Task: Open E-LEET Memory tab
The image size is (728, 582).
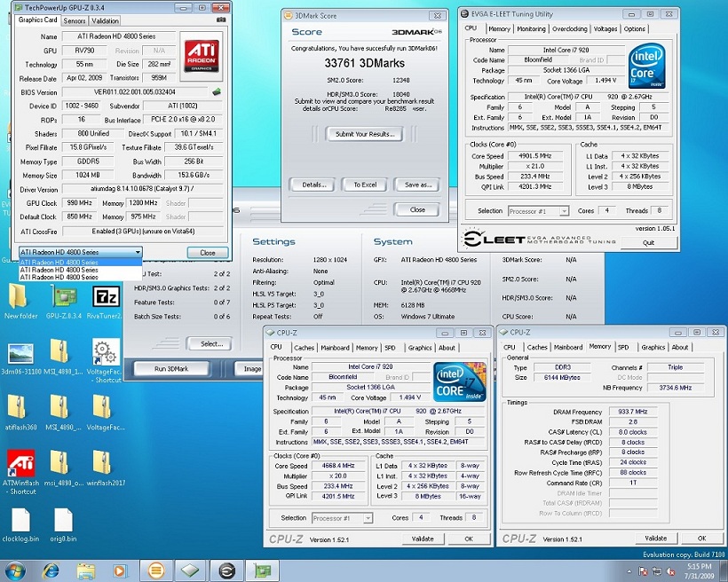Action: click(x=499, y=28)
